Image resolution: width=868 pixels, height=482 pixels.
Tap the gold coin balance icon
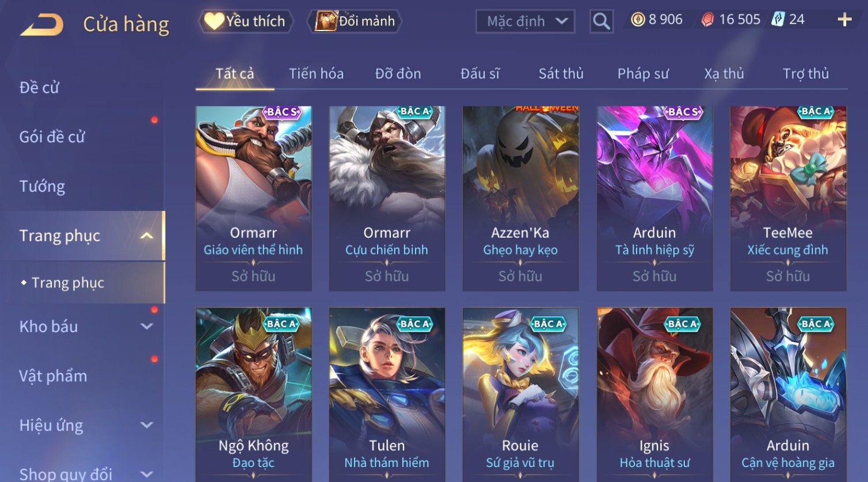coord(638,20)
